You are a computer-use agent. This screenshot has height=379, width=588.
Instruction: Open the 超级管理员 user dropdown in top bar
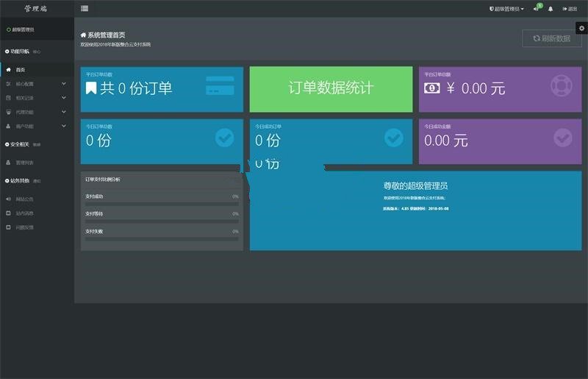[x=506, y=9]
